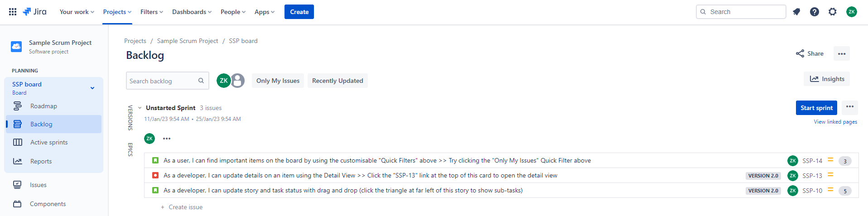Open the app switcher grid icon
868x216 pixels.
click(13, 12)
